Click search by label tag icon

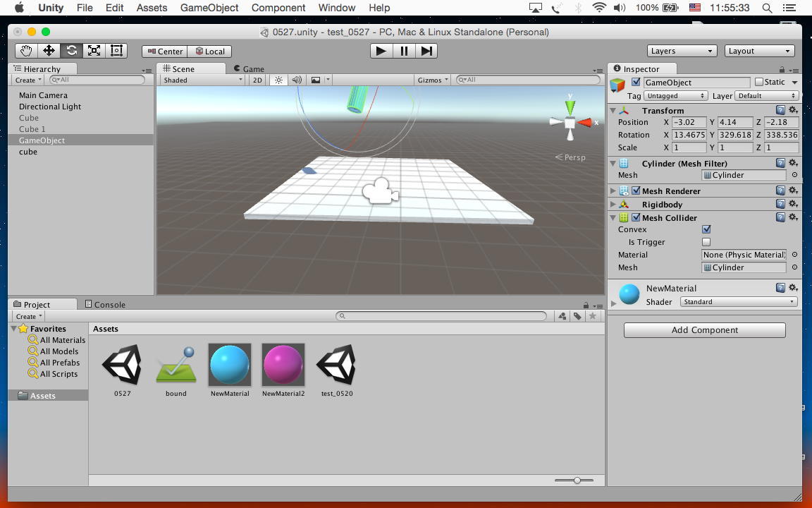click(577, 316)
